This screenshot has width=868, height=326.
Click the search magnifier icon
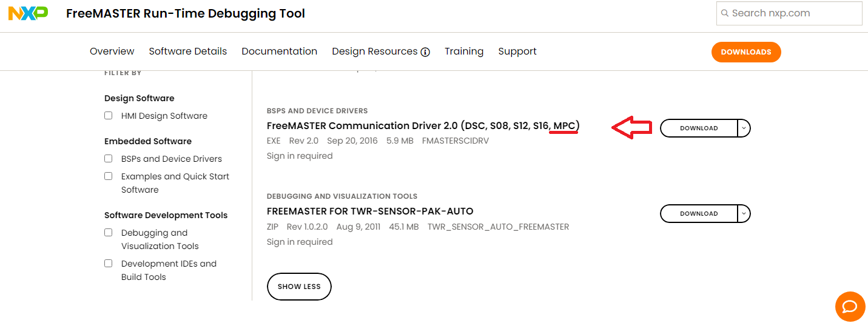pyautogui.click(x=724, y=13)
